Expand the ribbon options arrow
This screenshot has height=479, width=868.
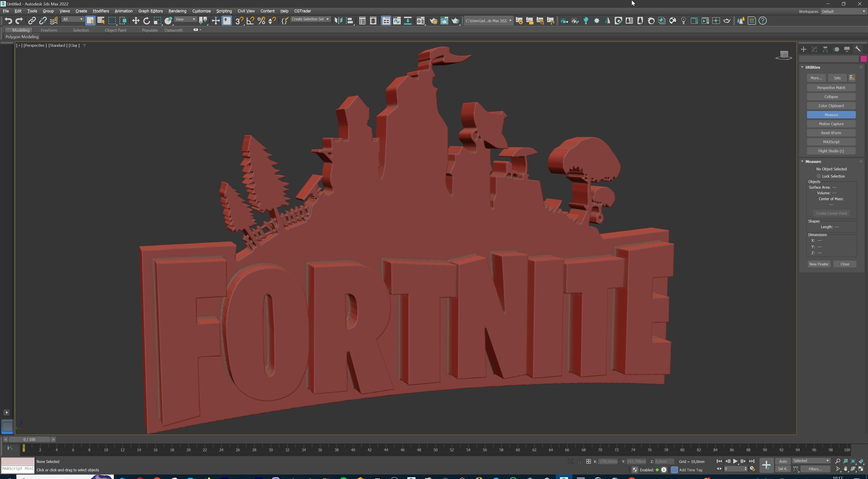[200, 30]
